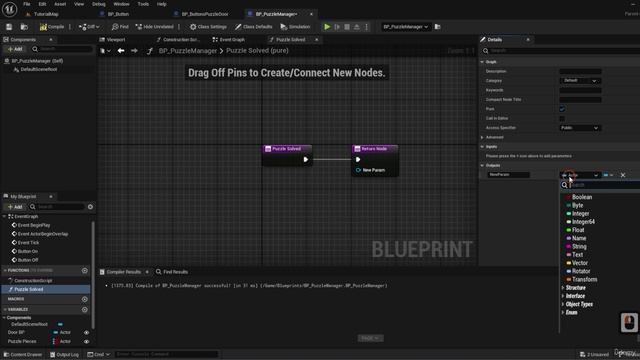Choose Vector from the type list
The height and width of the screenshot is (360, 640).
[580, 263]
